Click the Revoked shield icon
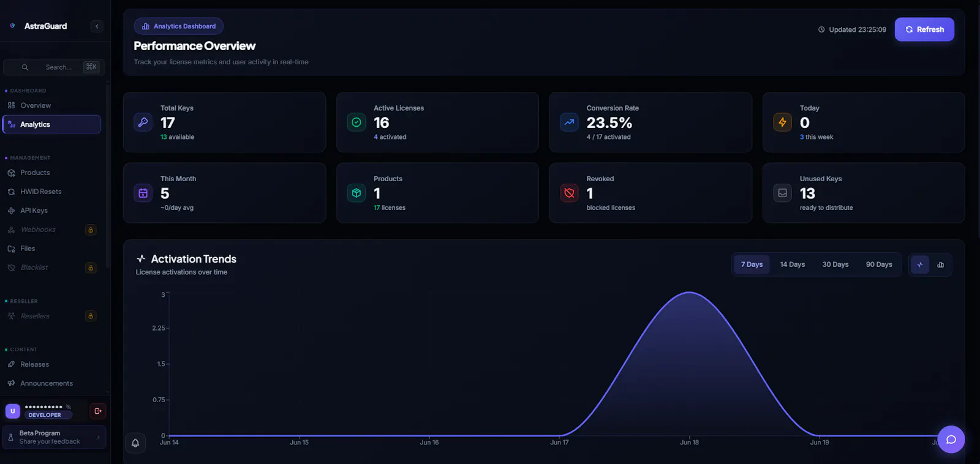The height and width of the screenshot is (464, 980). click(569, 193)
